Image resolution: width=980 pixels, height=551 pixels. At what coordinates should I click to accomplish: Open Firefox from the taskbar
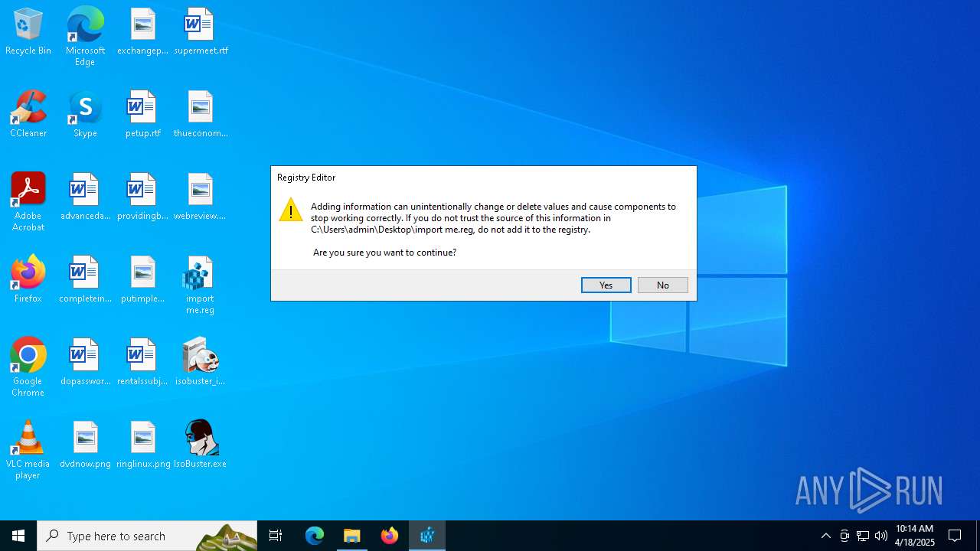390,536
